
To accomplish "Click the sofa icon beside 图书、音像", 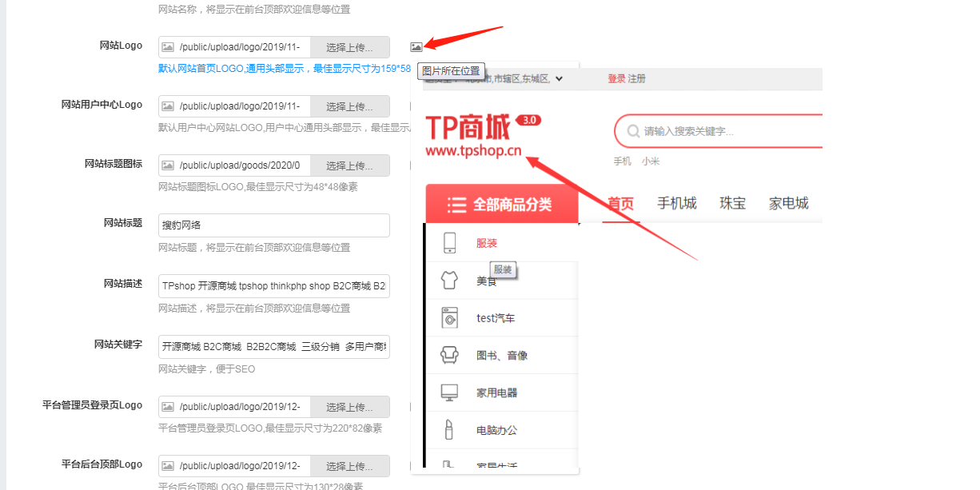I will pos(449,355).
